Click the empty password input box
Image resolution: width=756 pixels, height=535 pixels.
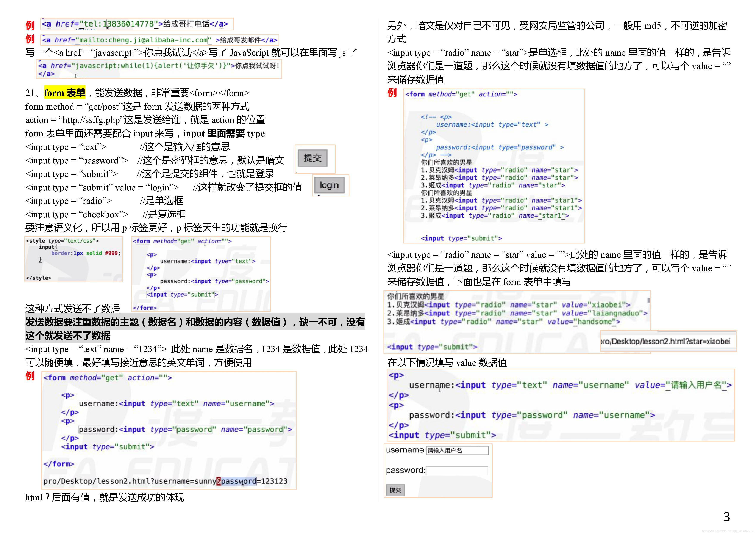457,471
